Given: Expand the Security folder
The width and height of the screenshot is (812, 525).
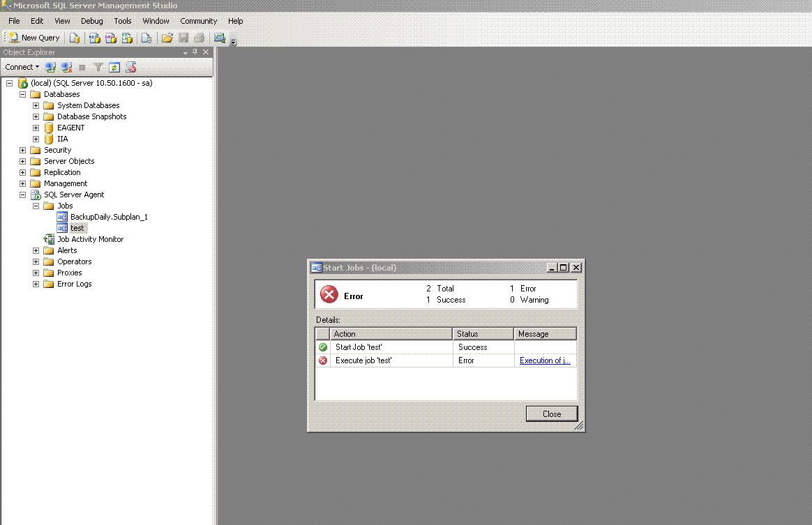Looking at the screenshot, I should [x=23, y=150].
